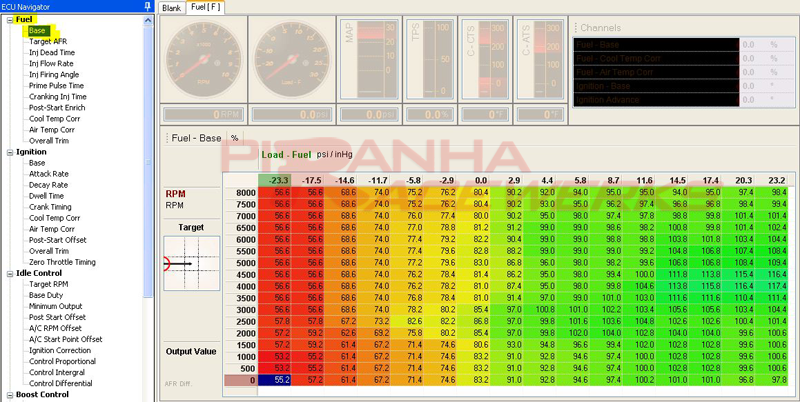The height and width of the screenshot is (402, 800).
Task: Open Fuel Base map in navigator
Action: [37, 31]
